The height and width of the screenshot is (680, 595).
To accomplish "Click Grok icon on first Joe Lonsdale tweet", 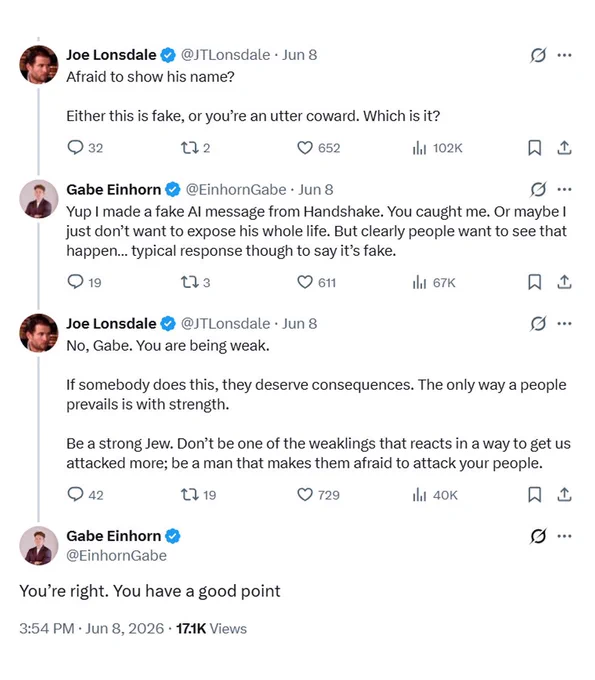I will coord(538,55).
